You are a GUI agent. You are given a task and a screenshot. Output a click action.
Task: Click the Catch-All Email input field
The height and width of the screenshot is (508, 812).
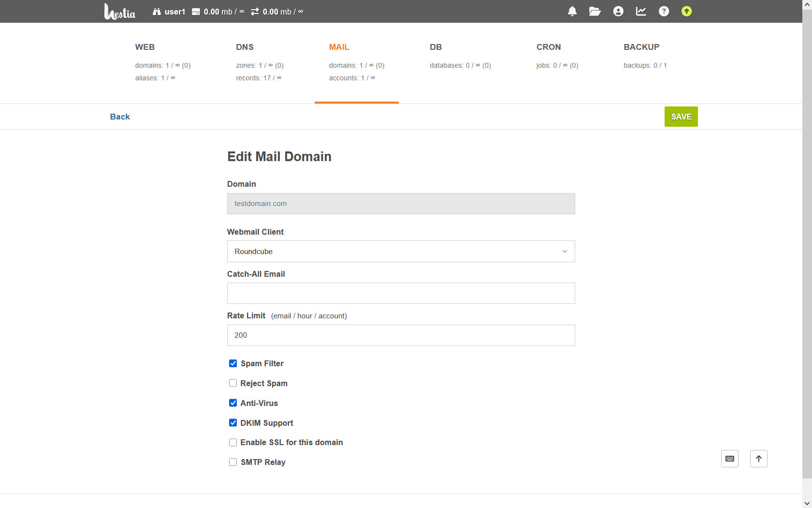pyautogui.click(x=401, y=293)
